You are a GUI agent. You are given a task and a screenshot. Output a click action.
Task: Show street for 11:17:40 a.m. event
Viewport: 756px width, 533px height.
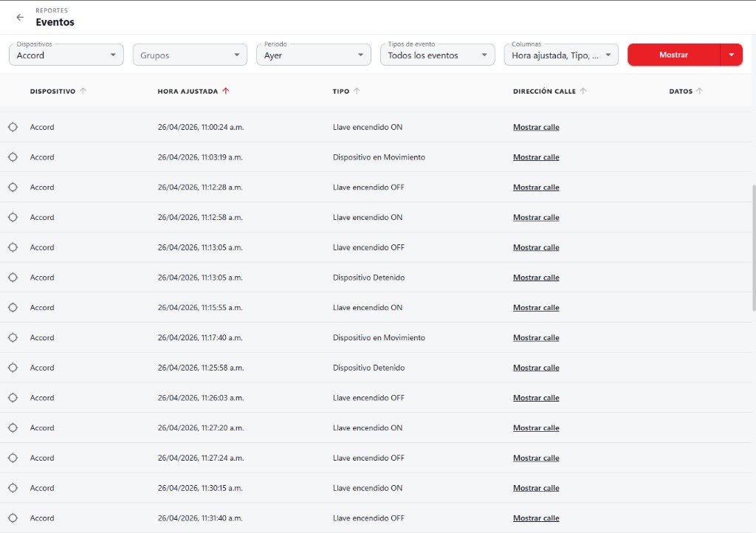click(536, 338)
